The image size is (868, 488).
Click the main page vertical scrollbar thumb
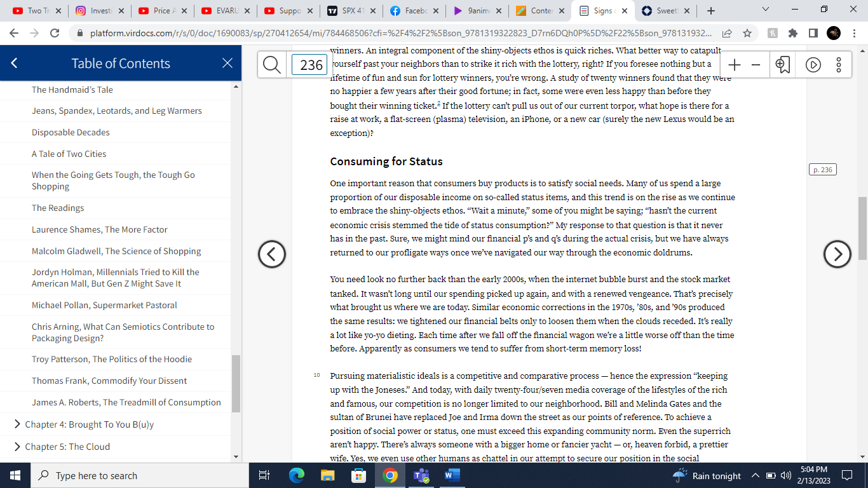pyautogui.click(x=862, y=228)
